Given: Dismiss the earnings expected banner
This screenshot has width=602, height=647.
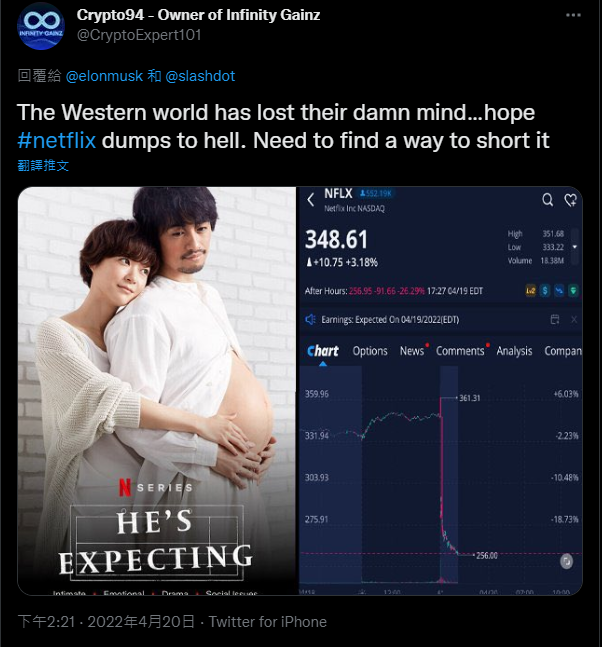Looking at the screenshot, I should (574, 319).
